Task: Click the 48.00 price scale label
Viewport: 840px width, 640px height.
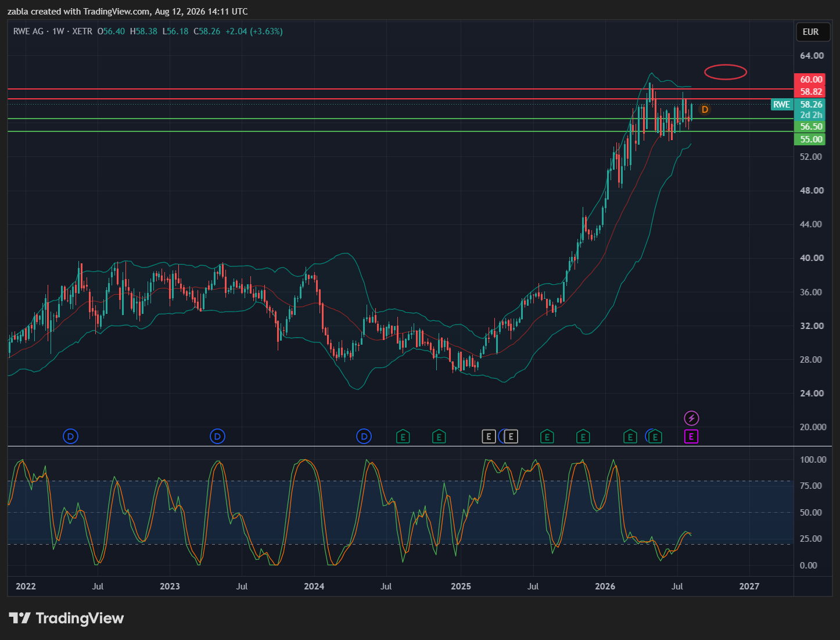Action: click(812, 191)
